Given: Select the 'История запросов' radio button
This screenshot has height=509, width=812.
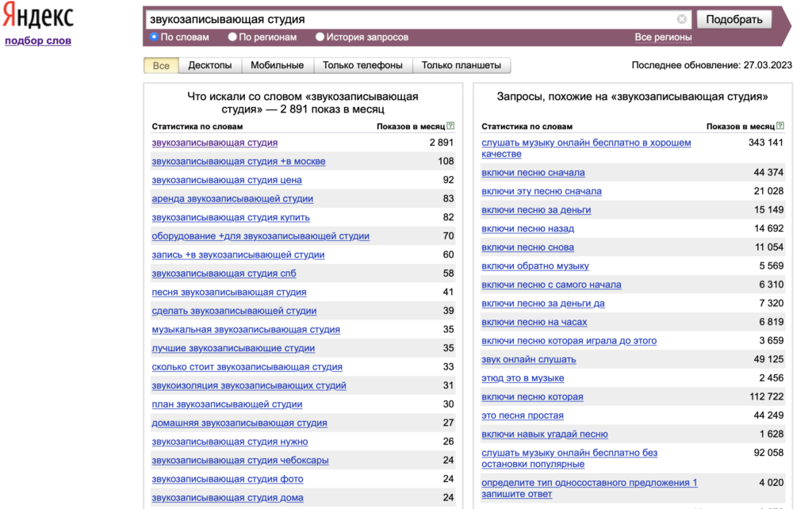Looking at the screenshot, I should coord(320,36).
